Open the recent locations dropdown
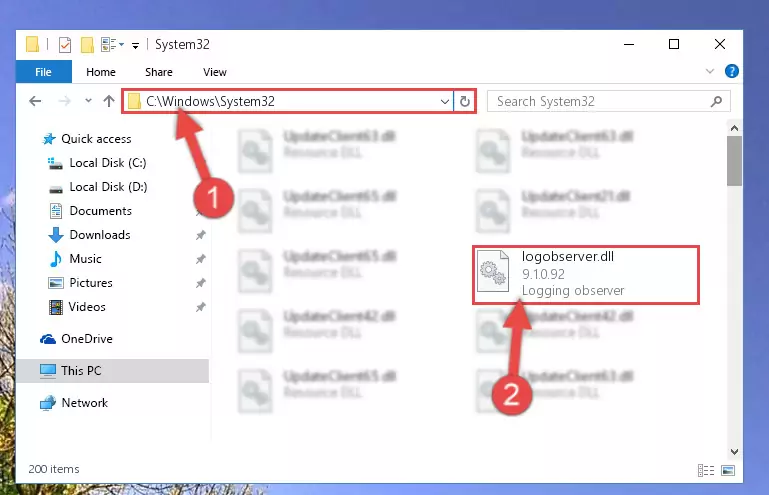Screen dimensions: 769x495 pos(88,101)
